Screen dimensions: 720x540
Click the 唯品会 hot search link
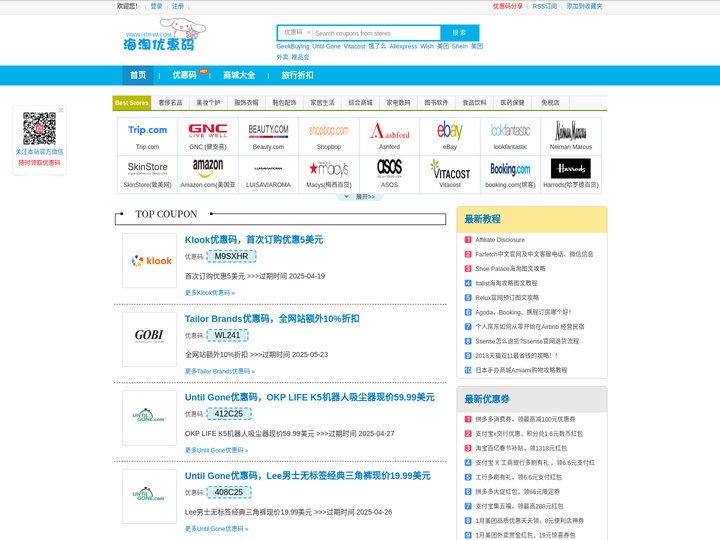300,57
